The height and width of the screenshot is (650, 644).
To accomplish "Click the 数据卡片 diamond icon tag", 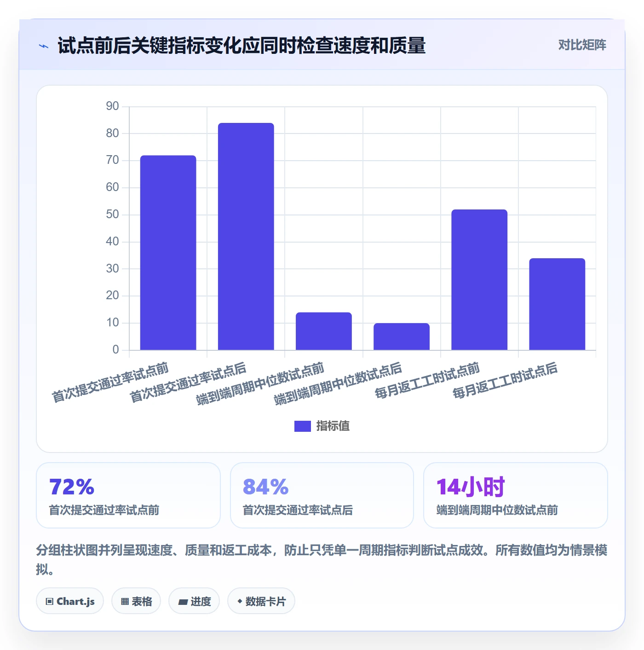I will [261, 601].
